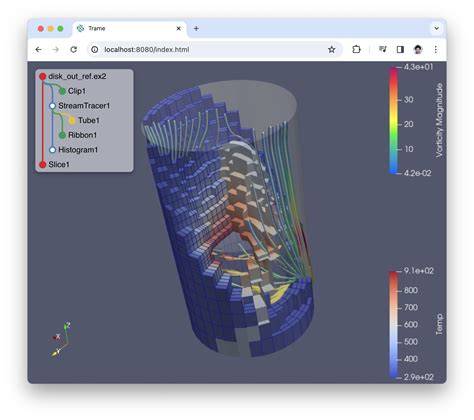Screen dimensions: 474x420
Task: Toggle the red Slice1 node dot
Action: (43, 164)
